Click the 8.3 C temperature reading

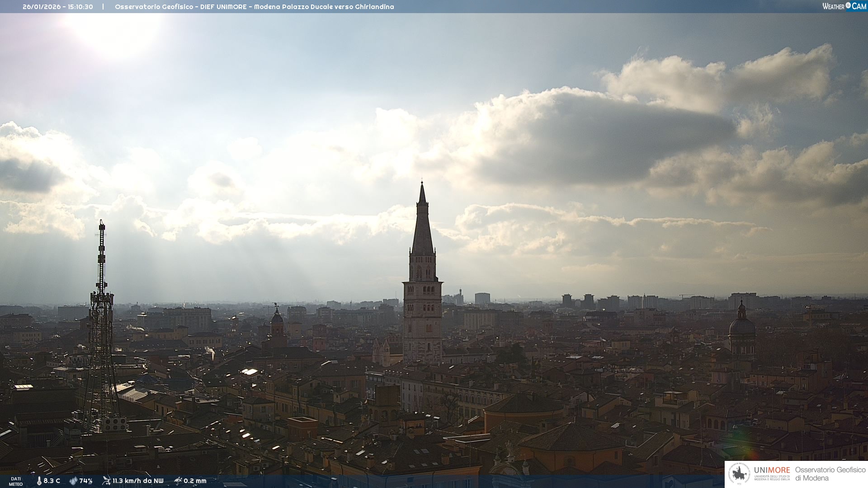[52, 481]
